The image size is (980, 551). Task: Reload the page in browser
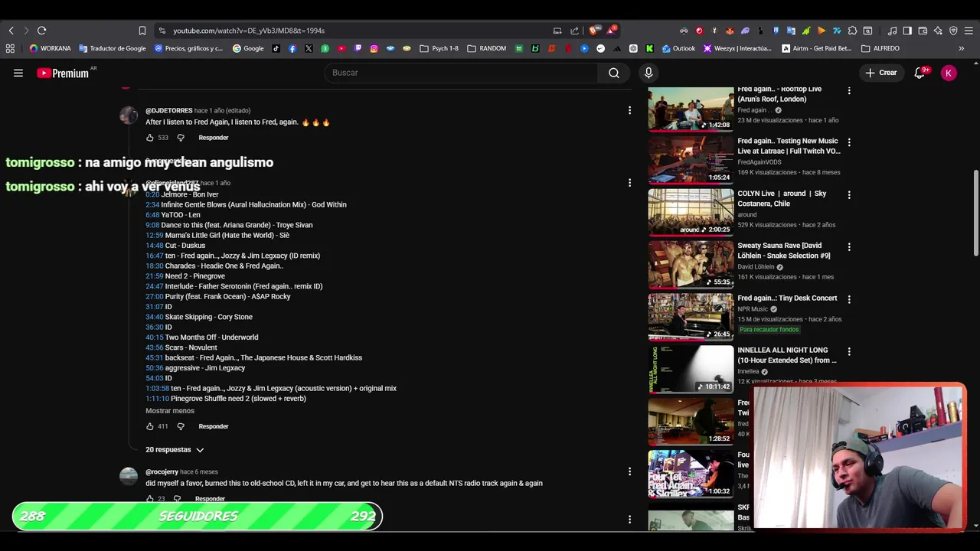tap(41, 31)
